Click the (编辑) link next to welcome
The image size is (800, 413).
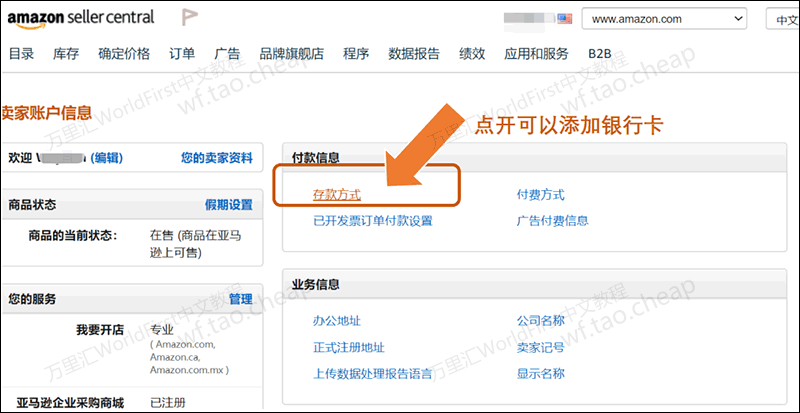click(x=107, y=158)
